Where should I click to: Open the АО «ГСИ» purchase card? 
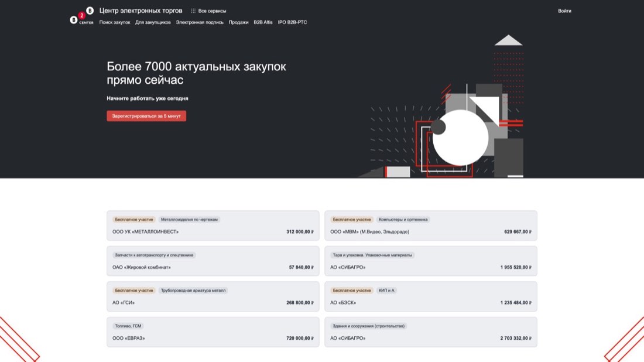tap(213, 296)
